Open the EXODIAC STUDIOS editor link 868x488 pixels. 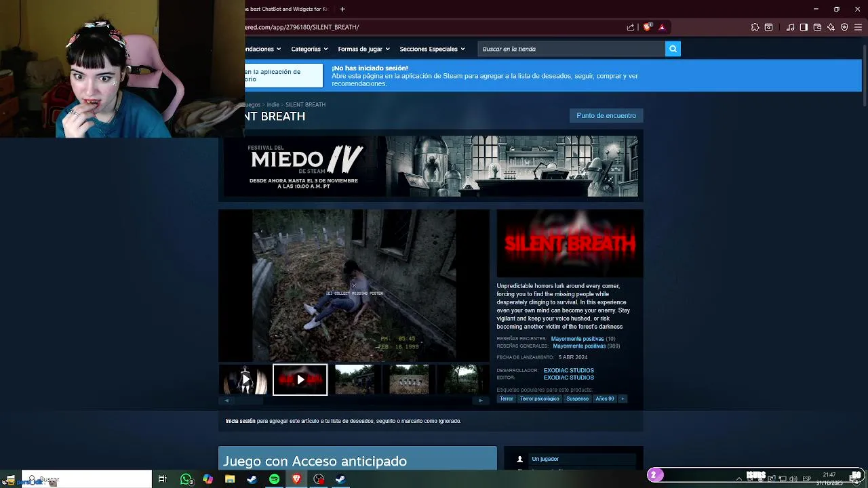(568, 378)
